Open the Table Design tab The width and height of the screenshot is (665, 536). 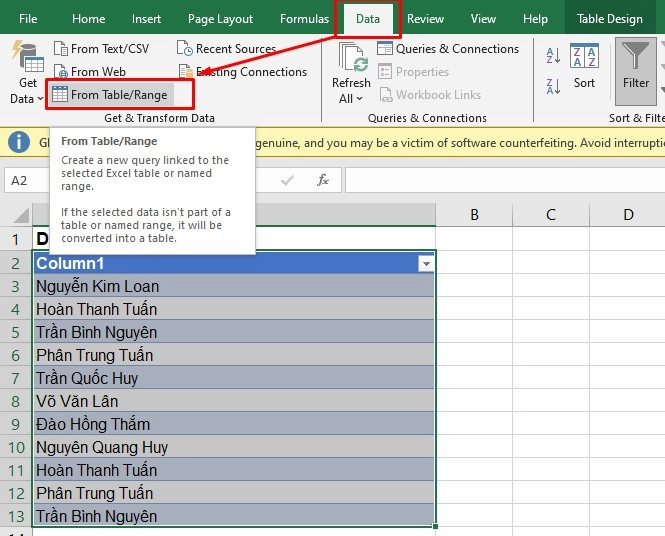pyautogui.click(x=609, y=19)
